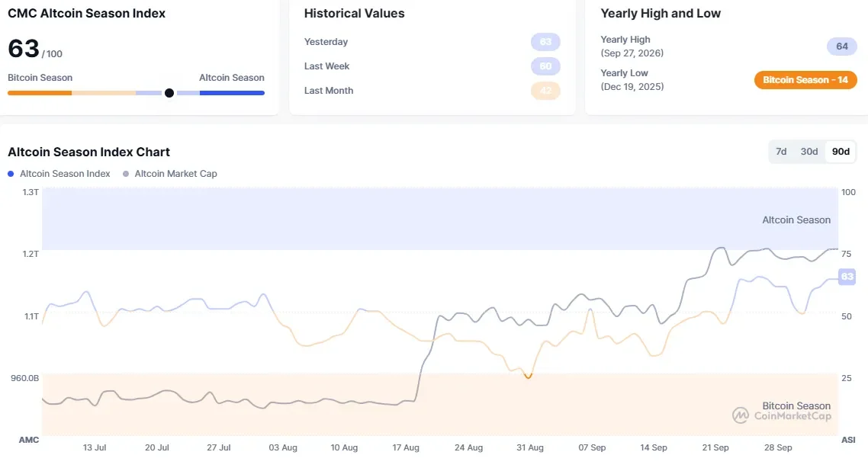
Task: Click the '(Sep 27, 2026)' yearly high date
Action: pos(632,53)
